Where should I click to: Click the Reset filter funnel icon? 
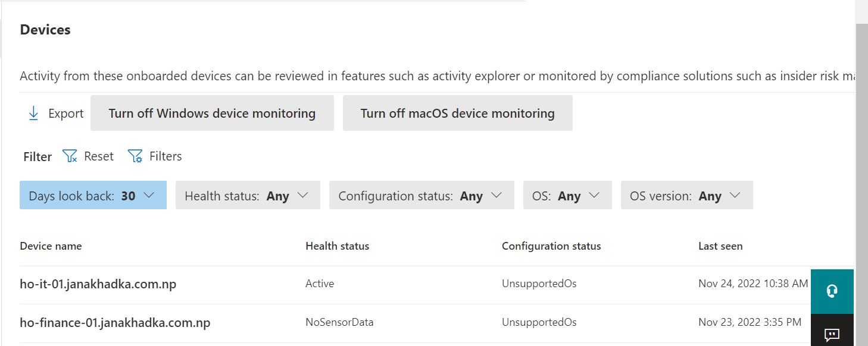point(70,156)
